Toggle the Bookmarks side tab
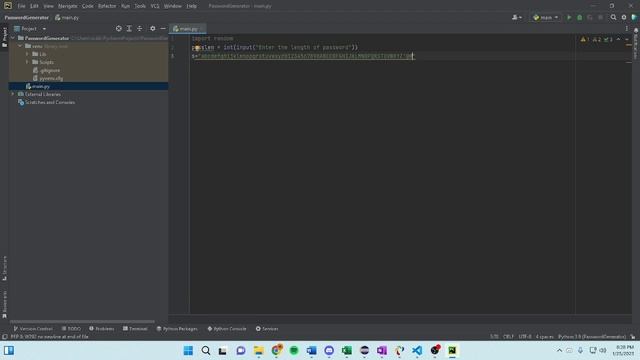This screenshot has height=360, width=640. [4, 304]
